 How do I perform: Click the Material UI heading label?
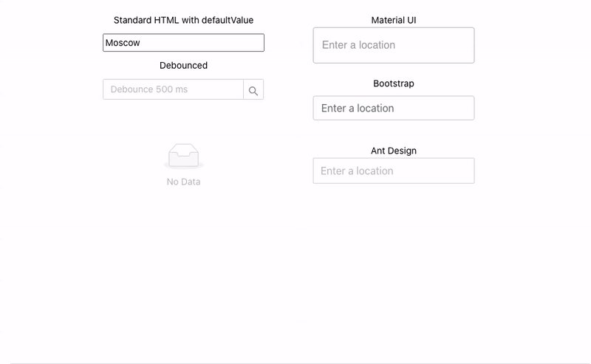(x=394, y=20)
